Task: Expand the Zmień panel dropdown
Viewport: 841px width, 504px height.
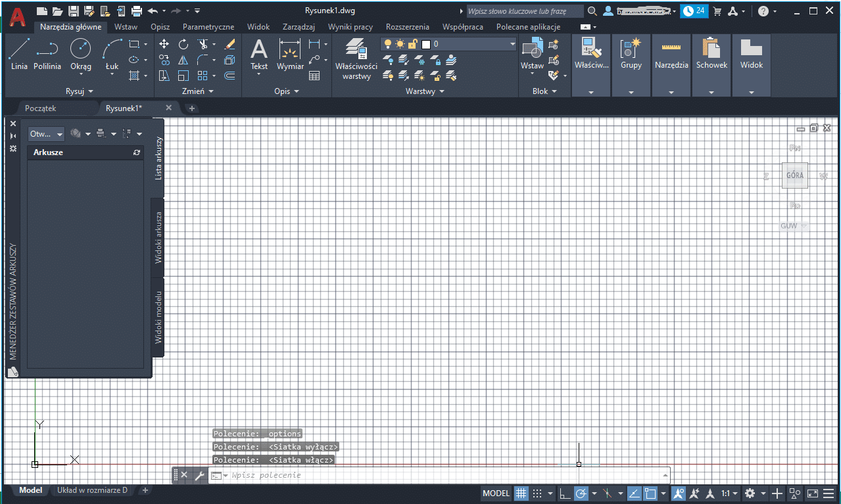Action: click(197, 91)
